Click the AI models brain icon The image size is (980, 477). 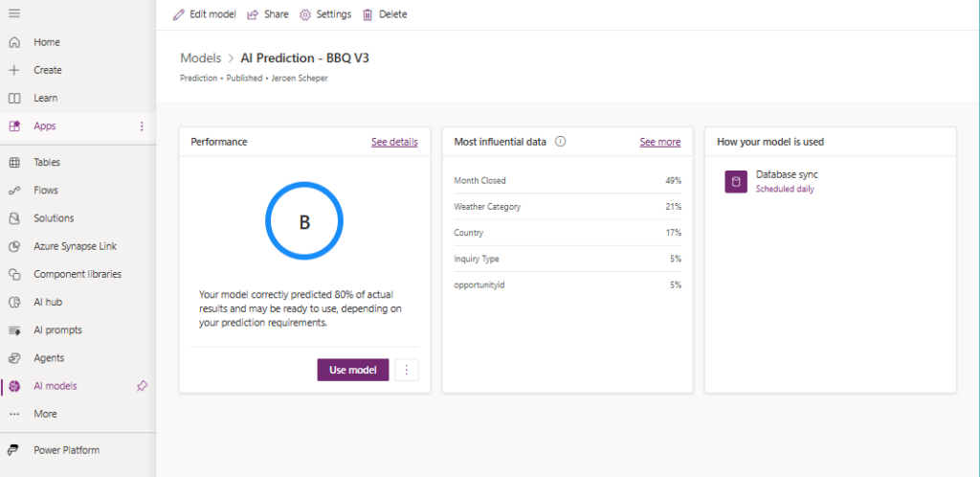tap(14, 386)
